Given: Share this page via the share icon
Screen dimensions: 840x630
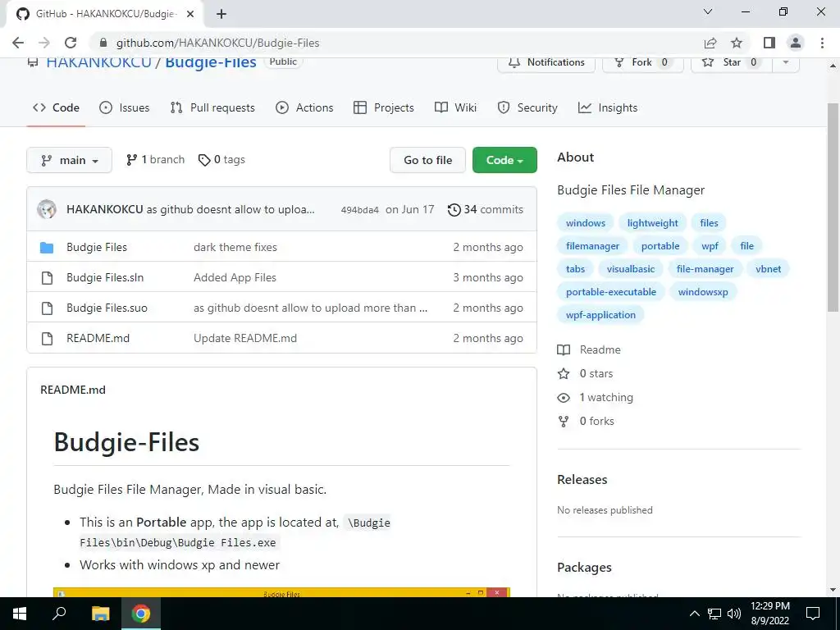Looking at the screenshot, I should (x=710, y=43).
